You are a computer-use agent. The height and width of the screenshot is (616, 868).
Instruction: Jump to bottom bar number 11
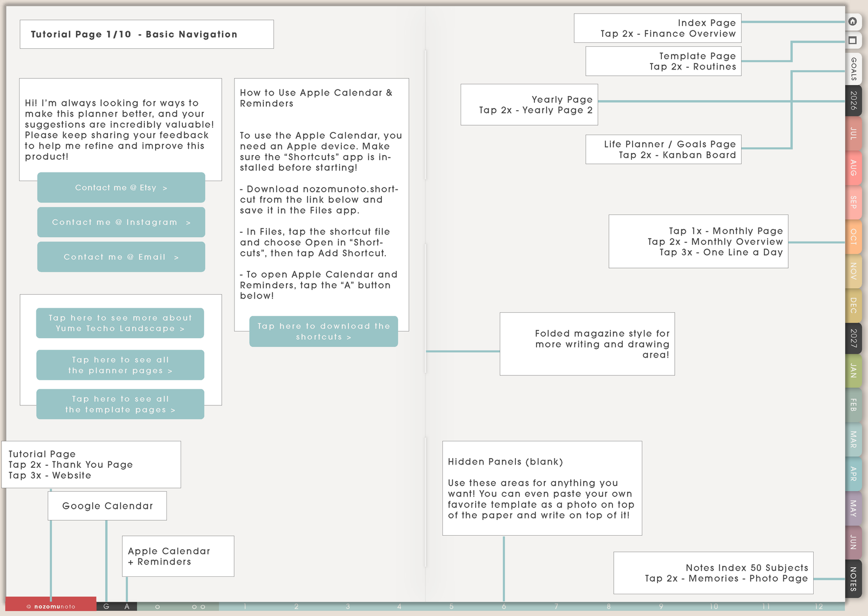(766, 607)
